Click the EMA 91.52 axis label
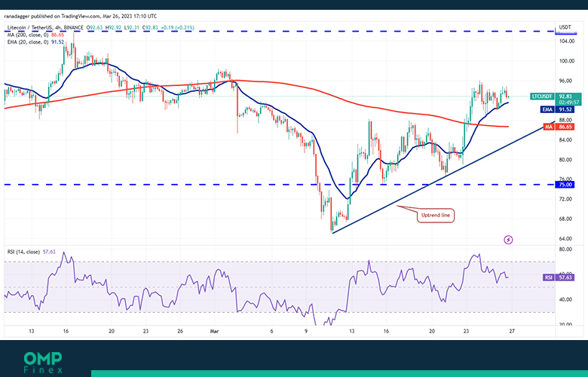 click(558, 109)
